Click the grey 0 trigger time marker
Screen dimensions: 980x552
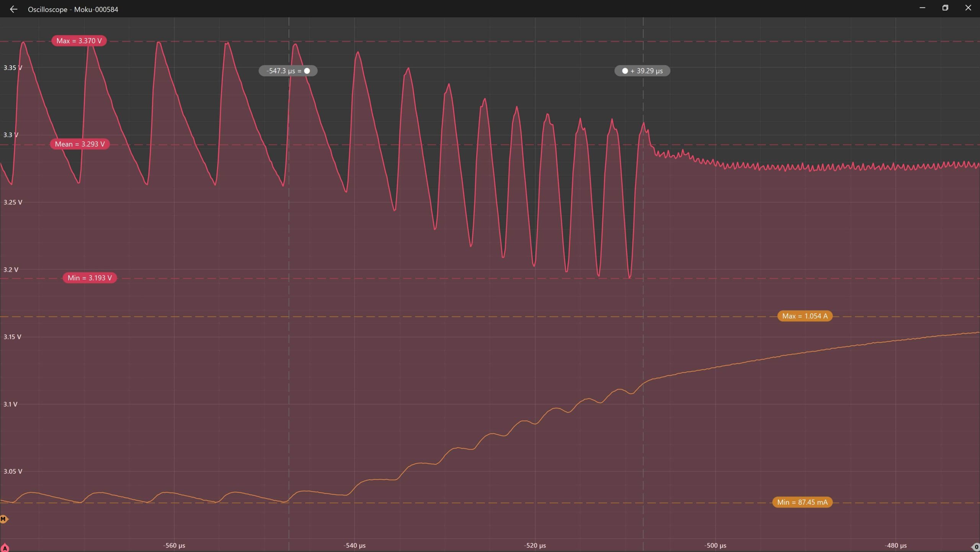[x=976, y=547]
